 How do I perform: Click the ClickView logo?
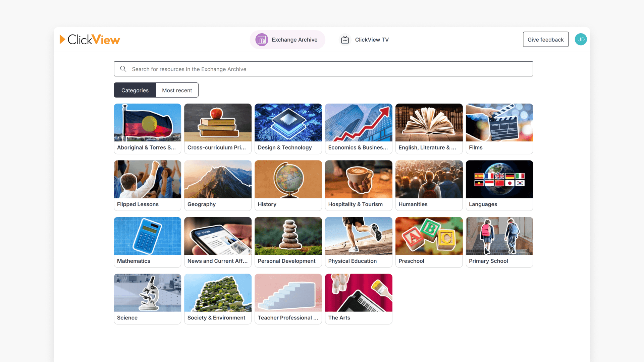[90, 39]
